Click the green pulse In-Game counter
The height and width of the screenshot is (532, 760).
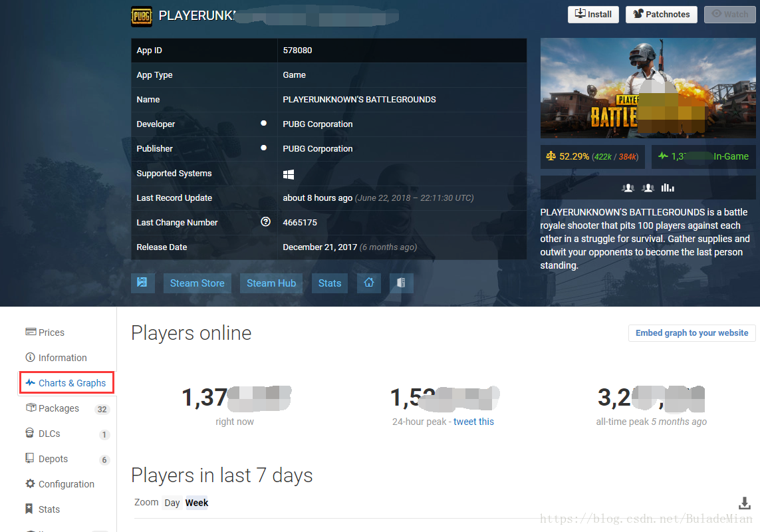coord(703,157)
